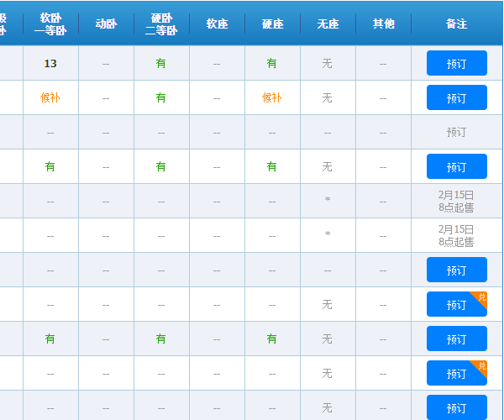Image resolution: width=504 pixels, height=420 pixels.
Task: Click orange 候补 in the 软卧一等卧 column
Action: [50, 98]
